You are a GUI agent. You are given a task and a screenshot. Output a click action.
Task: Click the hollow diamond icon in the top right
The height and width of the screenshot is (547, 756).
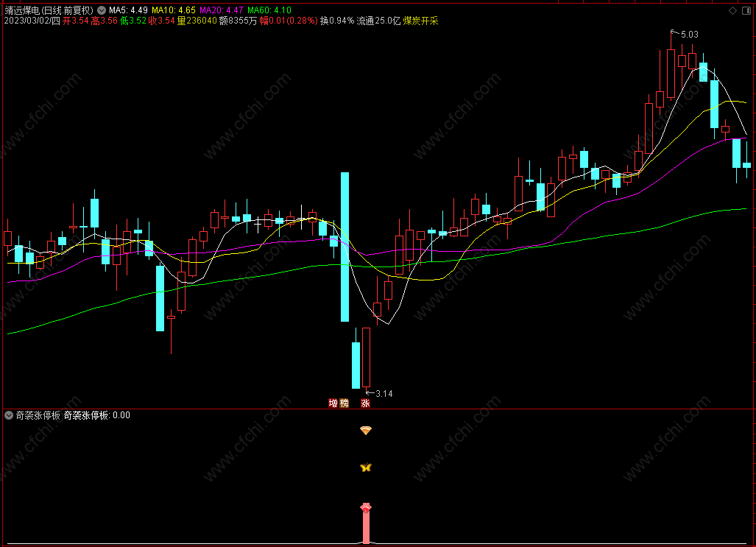pos(732,10)
